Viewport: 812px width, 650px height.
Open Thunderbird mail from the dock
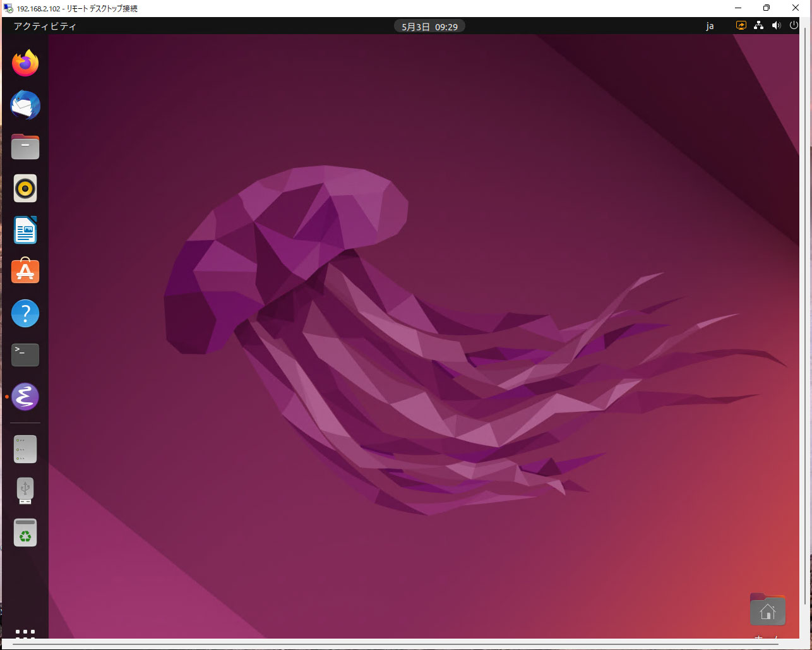coord(25,105)
